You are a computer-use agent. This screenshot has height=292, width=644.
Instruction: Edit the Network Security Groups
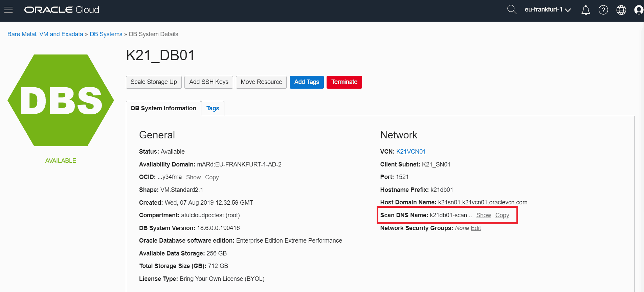pos(476,228)
